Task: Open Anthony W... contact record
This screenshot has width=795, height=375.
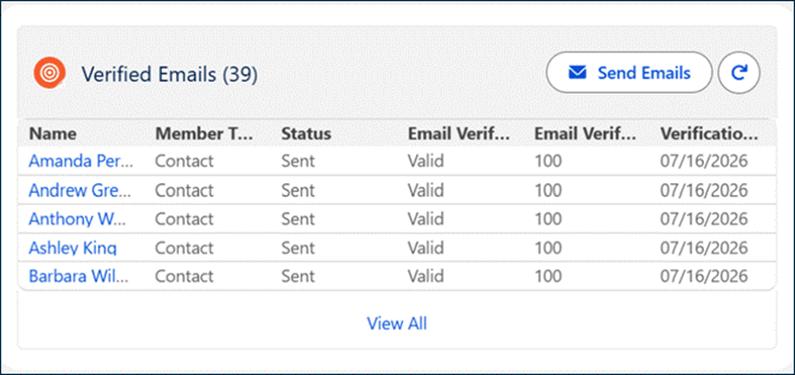Action: 78,219
